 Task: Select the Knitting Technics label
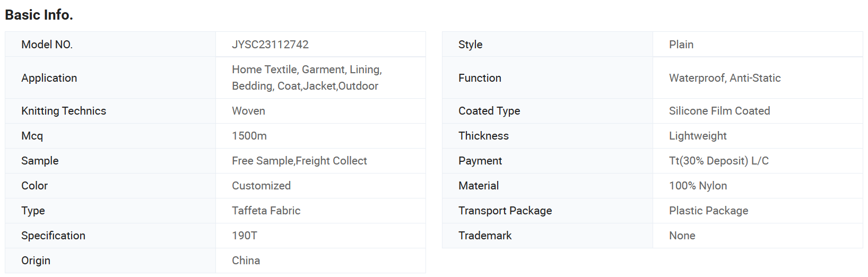pos(64,111)
